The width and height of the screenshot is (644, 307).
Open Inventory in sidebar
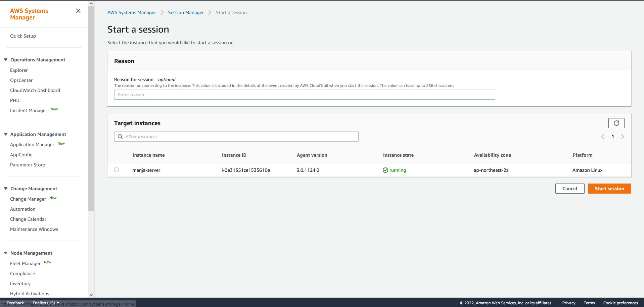20,284
